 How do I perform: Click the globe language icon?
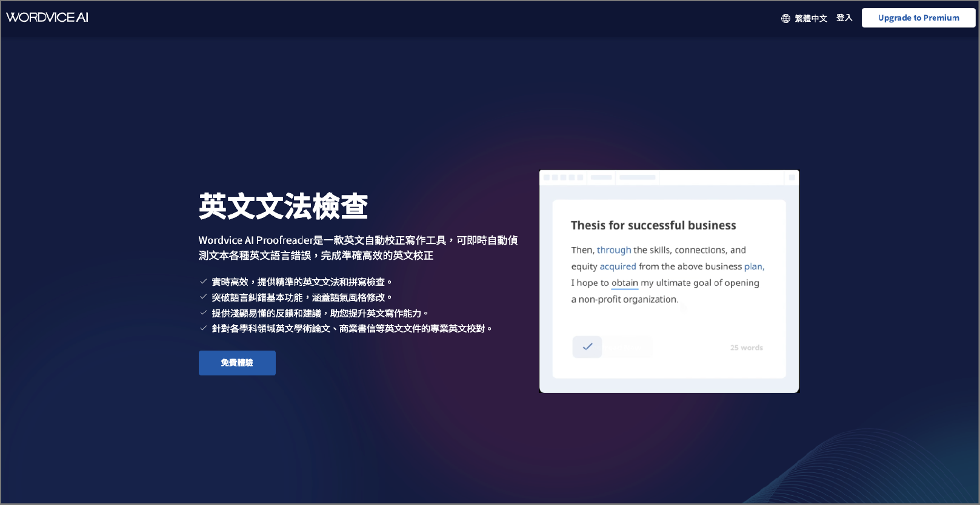click(x=785, y=18)
